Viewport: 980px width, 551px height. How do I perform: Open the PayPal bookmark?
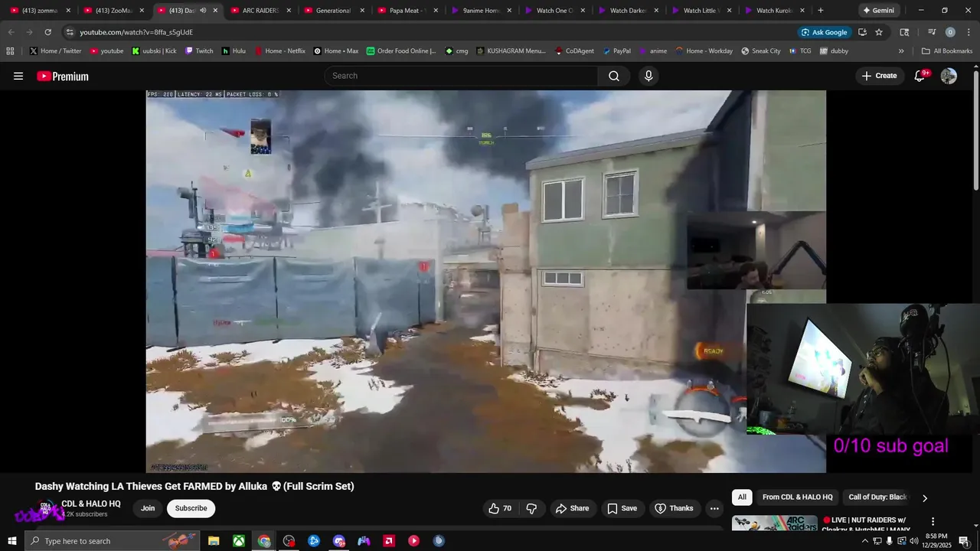616,51
